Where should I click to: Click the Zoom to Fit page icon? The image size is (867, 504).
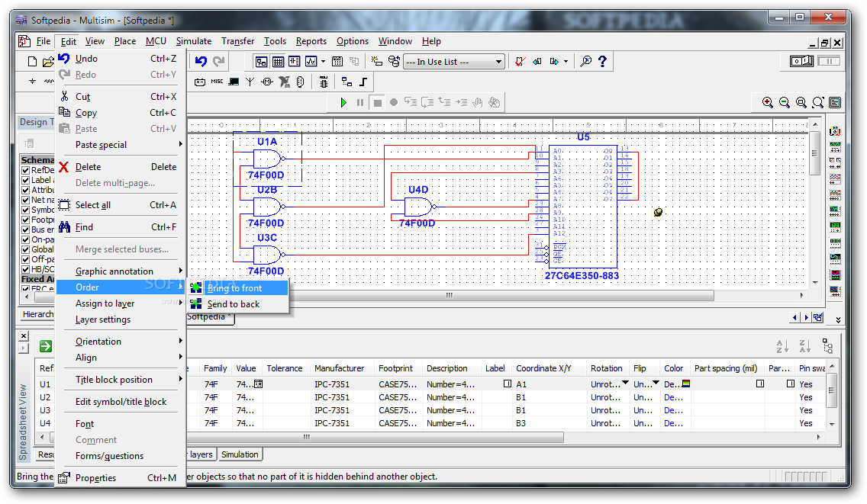click(818, 102)
